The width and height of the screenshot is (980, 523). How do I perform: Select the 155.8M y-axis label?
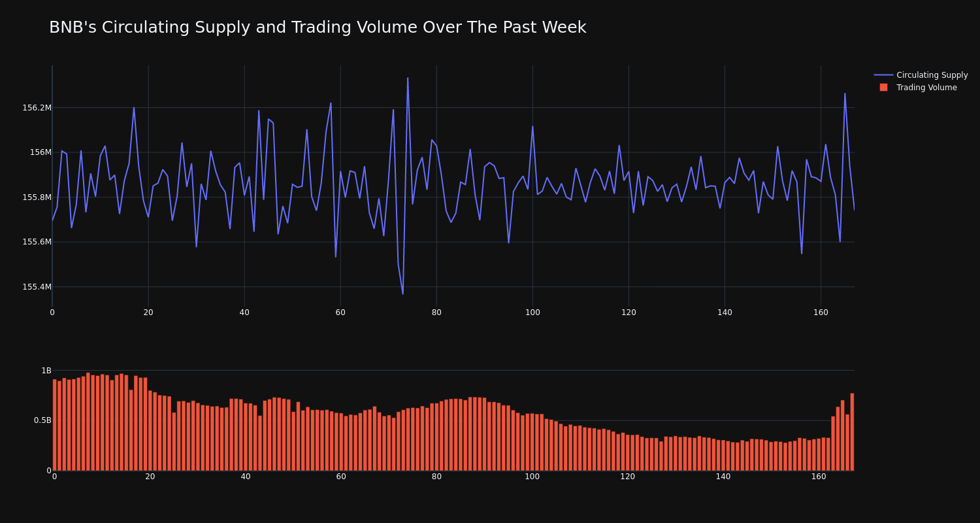(x=37, y=197)
